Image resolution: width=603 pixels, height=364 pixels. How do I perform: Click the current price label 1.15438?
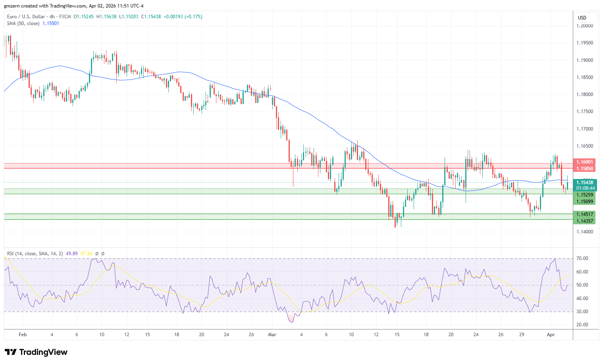(585, 183)
